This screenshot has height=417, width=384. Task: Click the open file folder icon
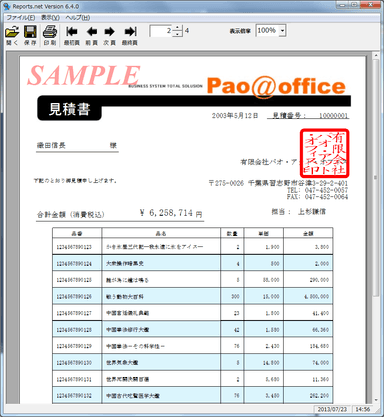click(12, 32)
